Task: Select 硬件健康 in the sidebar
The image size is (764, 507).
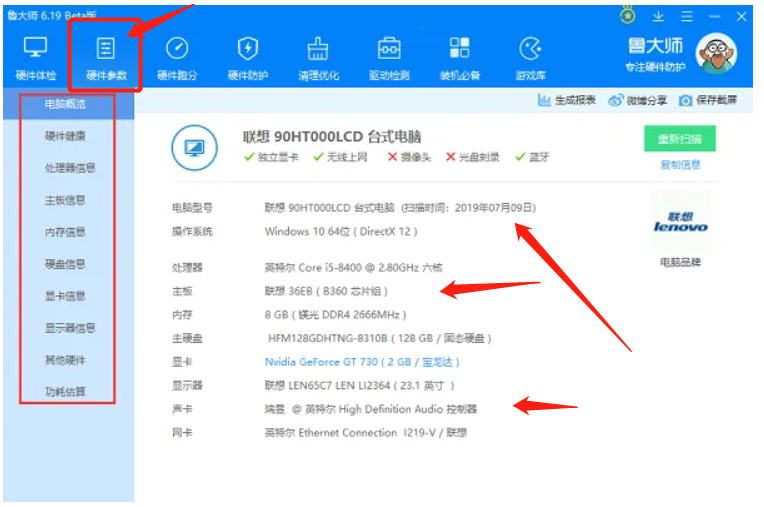Action: pos(65,136)
